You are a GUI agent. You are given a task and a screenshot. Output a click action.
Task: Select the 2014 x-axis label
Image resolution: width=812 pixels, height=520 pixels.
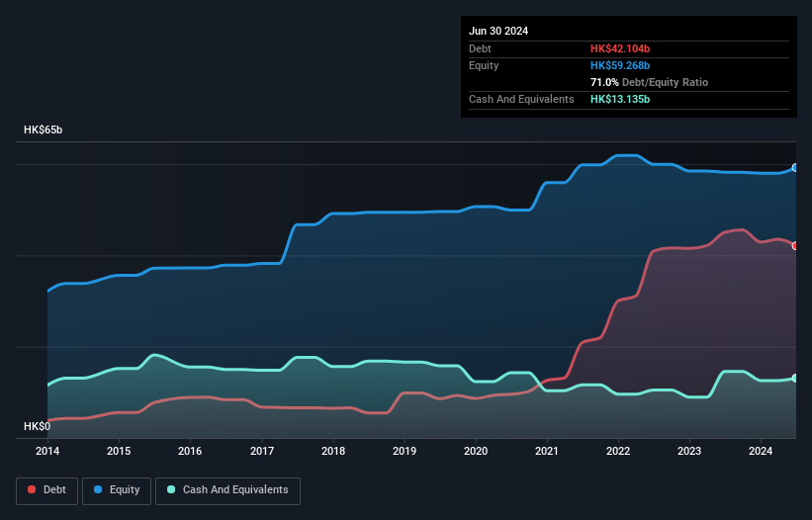tap(47, 452)
